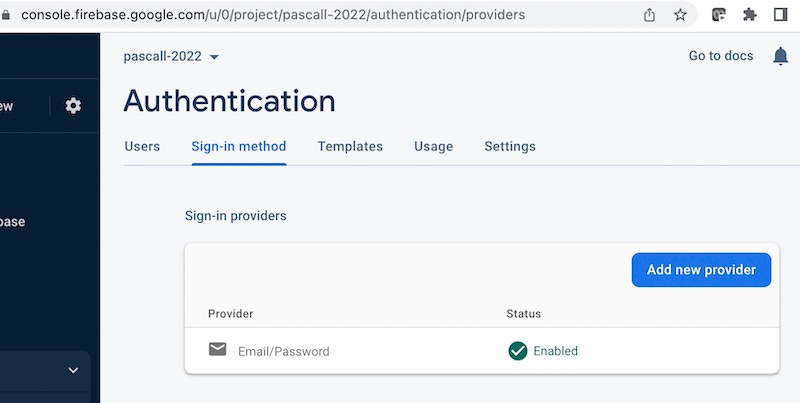Image resolution: width=800 pixels, height=403 pixels.
Task: Click the URL in the address bar
Action: coord(273,15)
